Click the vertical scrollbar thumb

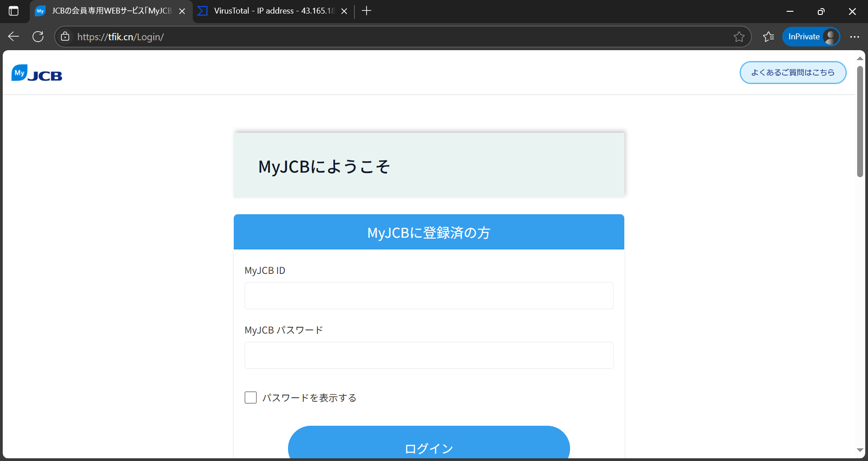(860, 121)
